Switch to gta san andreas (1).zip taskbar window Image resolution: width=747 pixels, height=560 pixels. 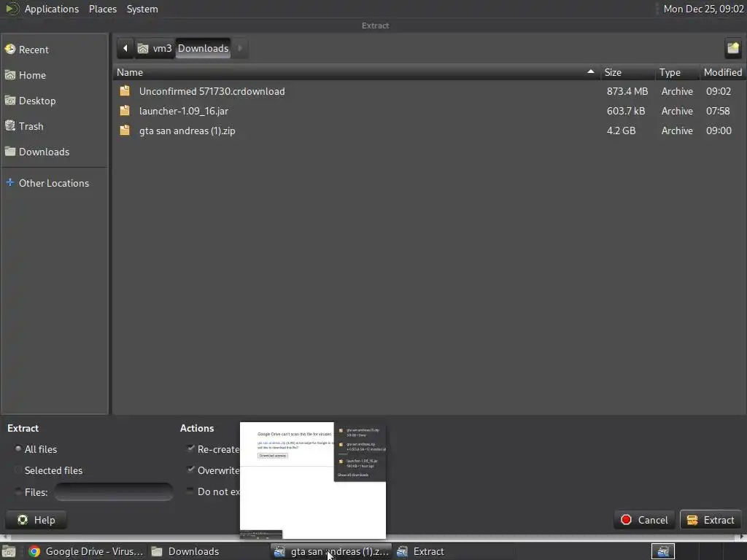click(x=332, y=551)
